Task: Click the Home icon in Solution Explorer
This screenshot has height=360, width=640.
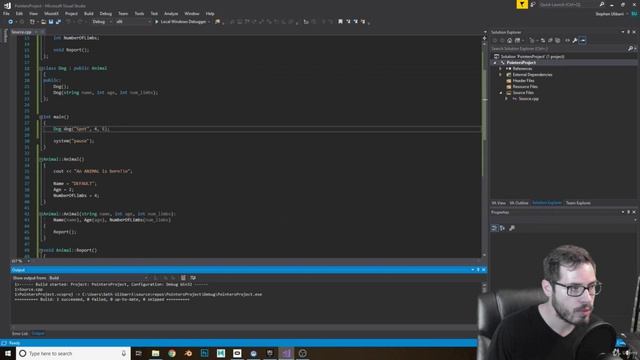Action: click(x=509, y=40)
